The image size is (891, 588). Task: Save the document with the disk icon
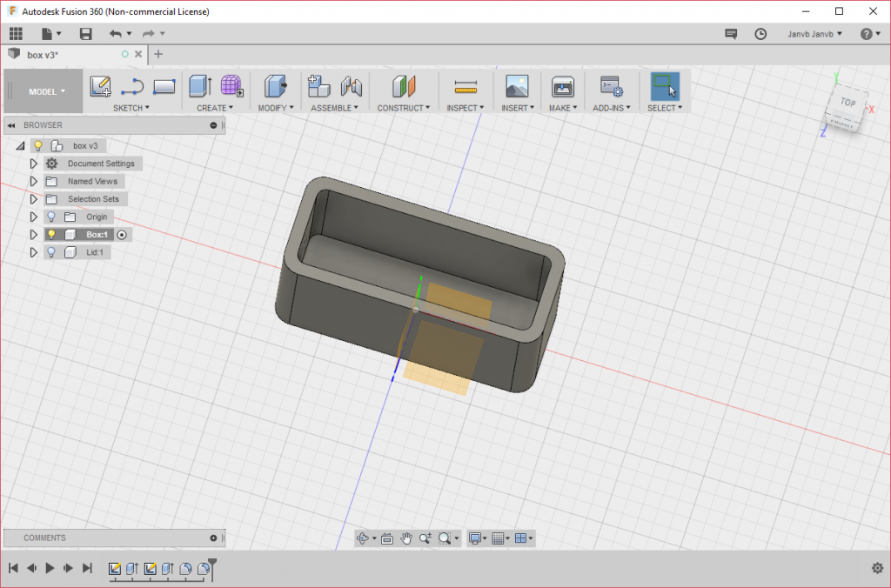coord(86,34)
